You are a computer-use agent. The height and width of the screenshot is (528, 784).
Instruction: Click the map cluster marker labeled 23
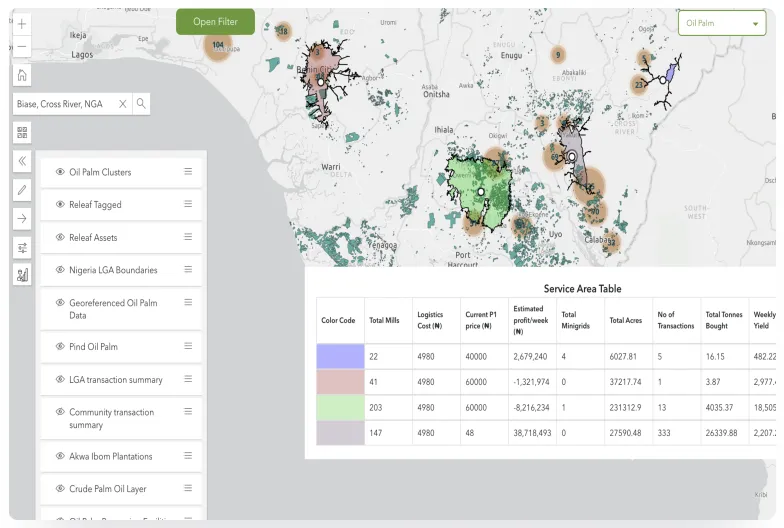coord(639,85)
